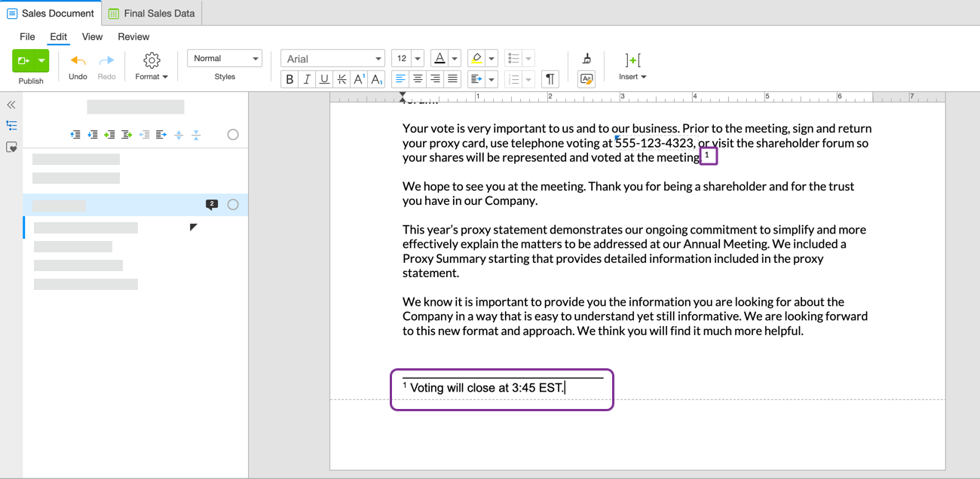The image size is (980, 479).
Task: Apply superscript formatting
Action: (359, 78)
